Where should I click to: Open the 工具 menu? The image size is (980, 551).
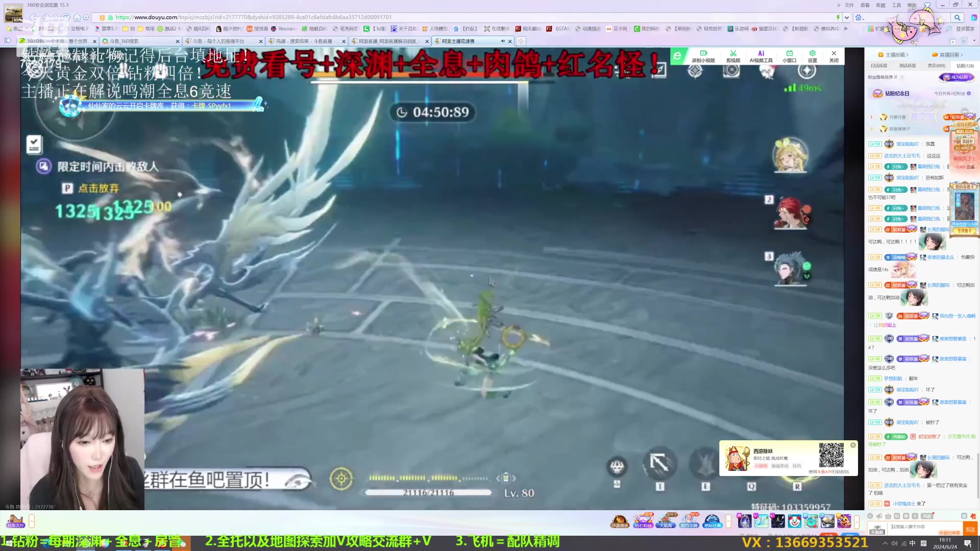tap(897, 5)
